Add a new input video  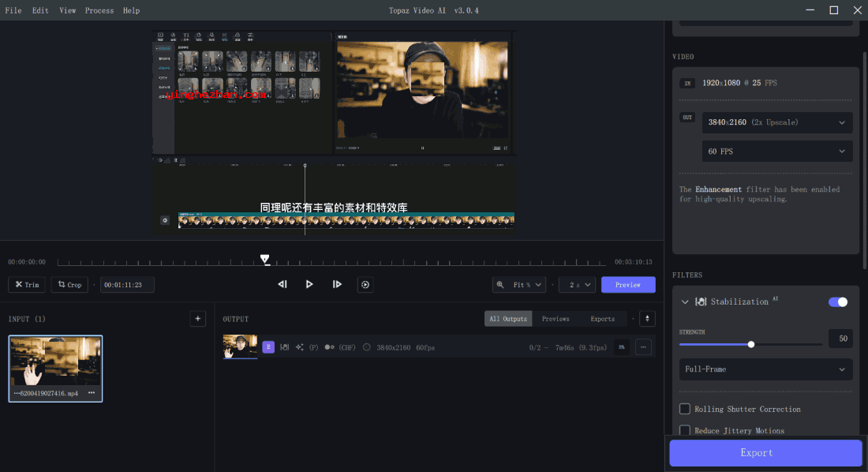pyautogui.click(x=197, y=319)
